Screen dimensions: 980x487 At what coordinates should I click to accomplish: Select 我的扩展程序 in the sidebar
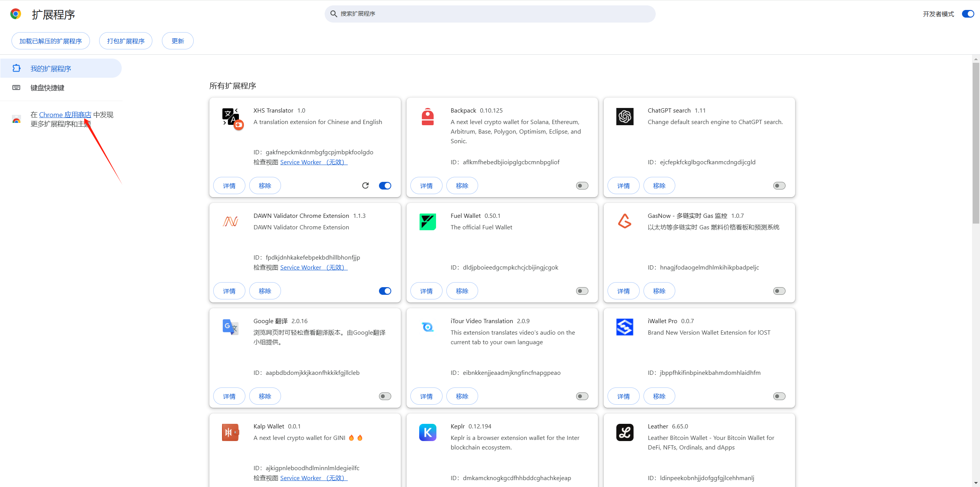(51, 69)
